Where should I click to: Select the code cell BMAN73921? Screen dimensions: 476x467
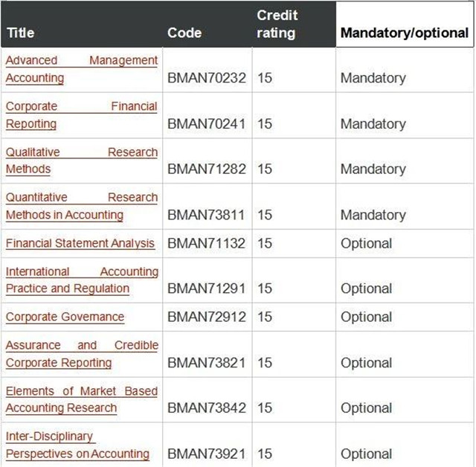[207, 454]
